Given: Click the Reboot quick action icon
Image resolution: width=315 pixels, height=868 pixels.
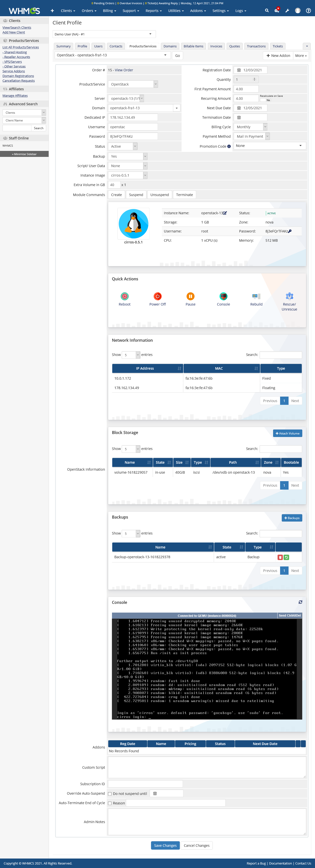Looking at the screenshot, I should (124, 296).
